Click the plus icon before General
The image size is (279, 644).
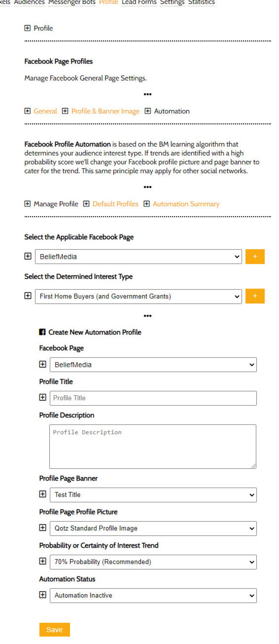pos(28,111)
